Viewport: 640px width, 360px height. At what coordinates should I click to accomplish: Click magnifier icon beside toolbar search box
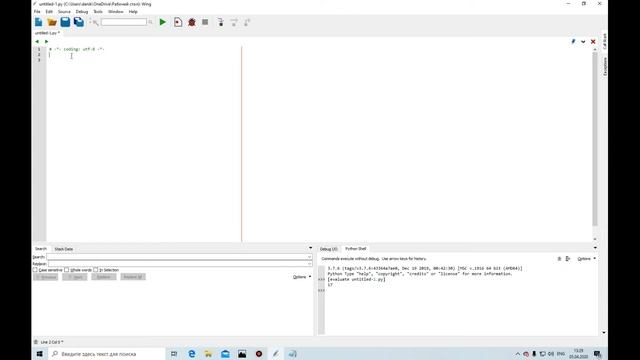(x=150, y=22)
